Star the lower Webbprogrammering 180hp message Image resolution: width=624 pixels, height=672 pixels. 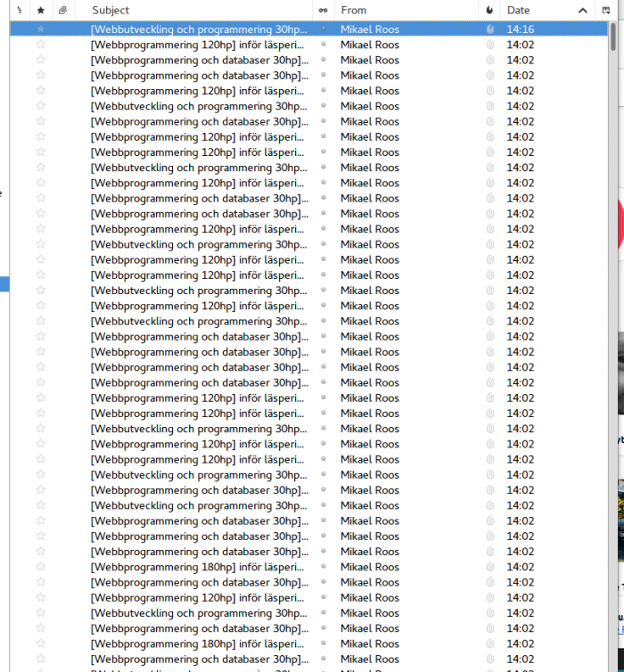click(x=41, y=643)
